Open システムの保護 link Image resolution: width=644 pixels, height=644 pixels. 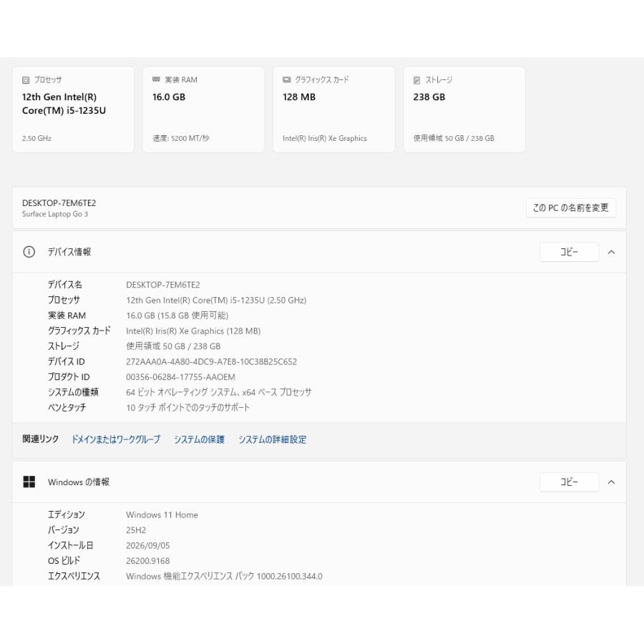[199, 439]
